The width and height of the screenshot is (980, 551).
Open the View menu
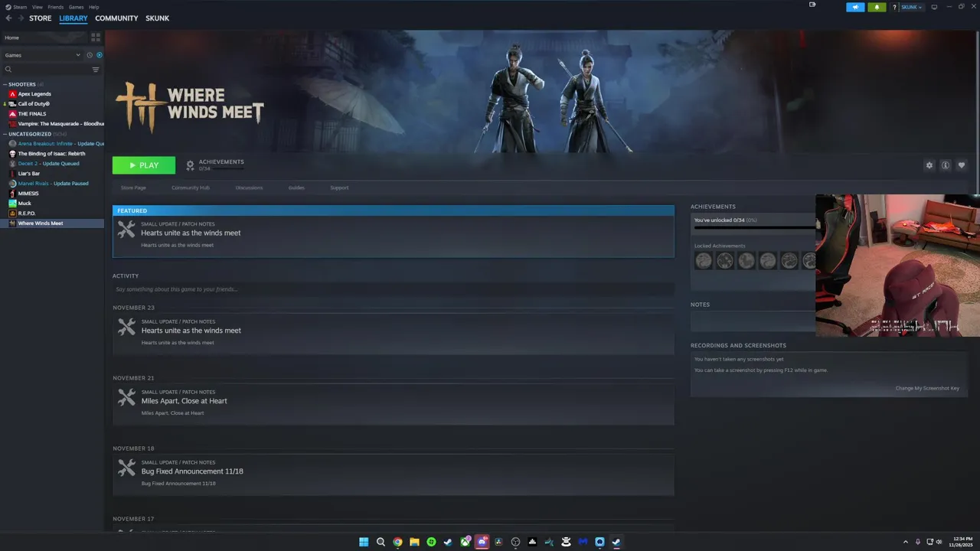click(x=37, y=7)
